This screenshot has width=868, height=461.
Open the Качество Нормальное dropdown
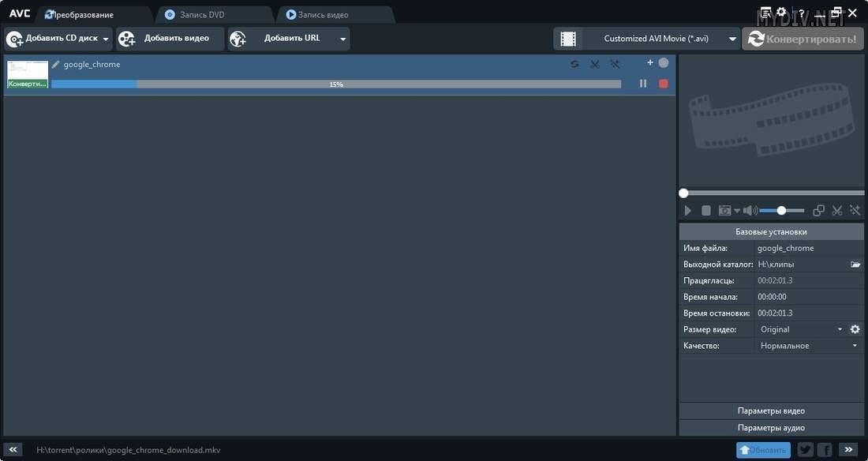click(808, 346)
